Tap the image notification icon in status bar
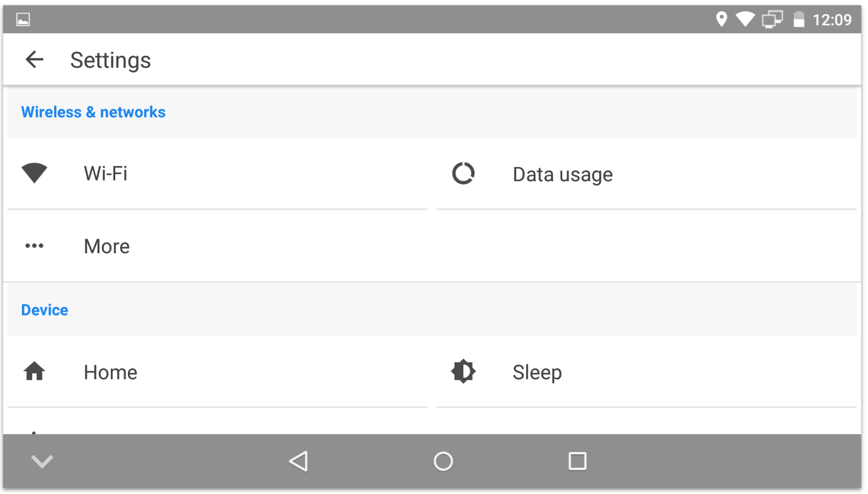This screenshot has width=868, height=494. click(23, 20)
